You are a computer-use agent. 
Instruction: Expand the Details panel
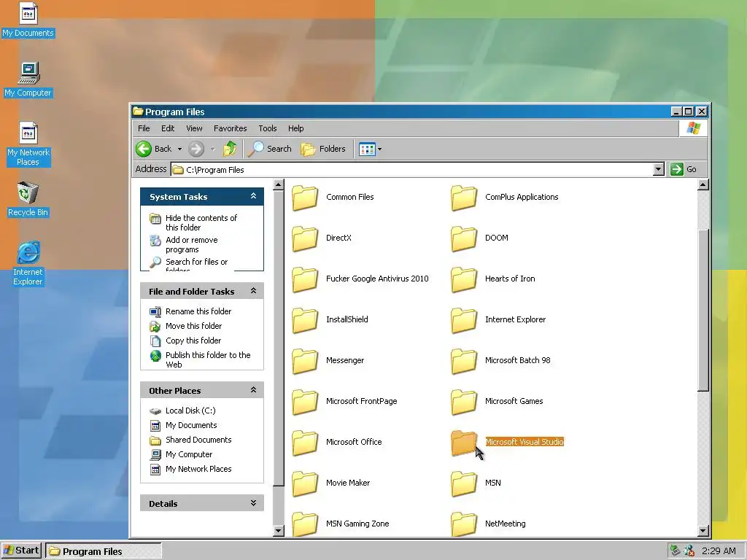click(x=253, y=503)
